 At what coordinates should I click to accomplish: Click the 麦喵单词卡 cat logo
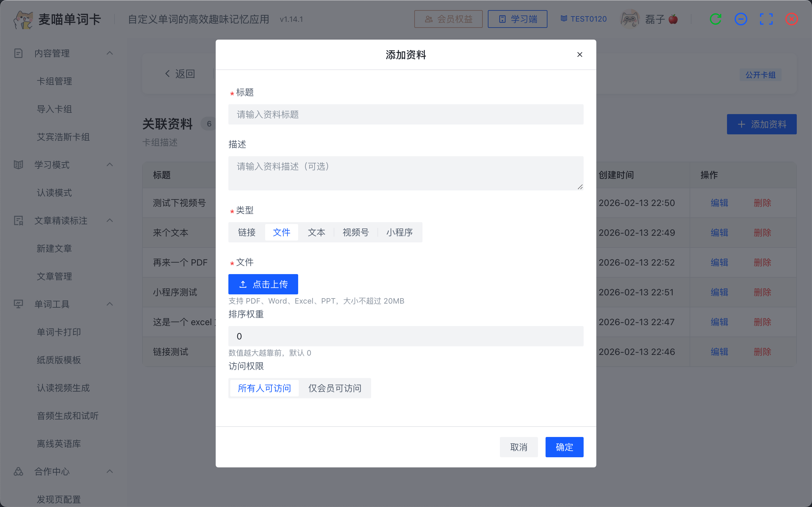(x=23, y=19)
